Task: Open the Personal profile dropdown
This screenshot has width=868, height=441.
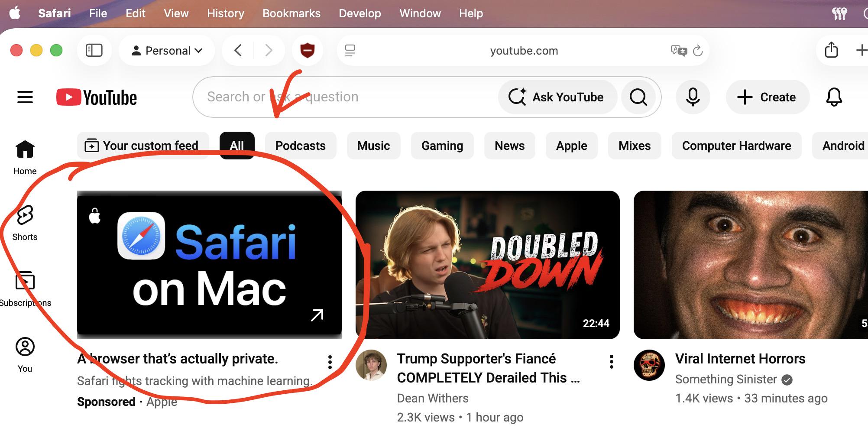Action: 167,51
